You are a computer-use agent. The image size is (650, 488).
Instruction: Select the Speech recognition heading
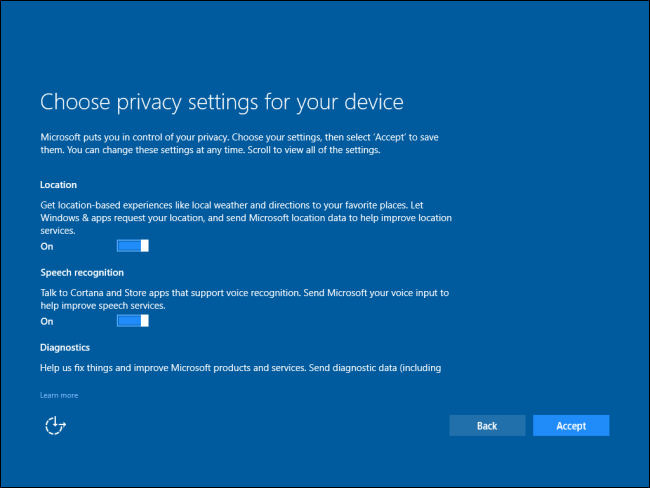click(x=82, y=272)
